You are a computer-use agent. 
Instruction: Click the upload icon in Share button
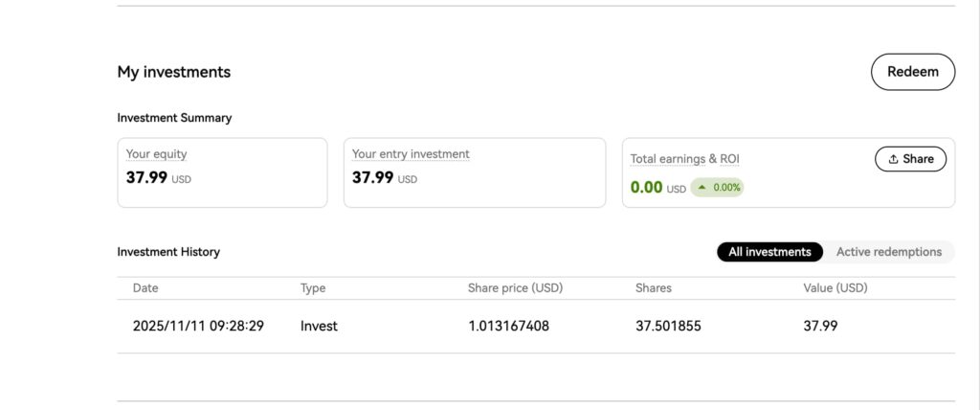893,159
